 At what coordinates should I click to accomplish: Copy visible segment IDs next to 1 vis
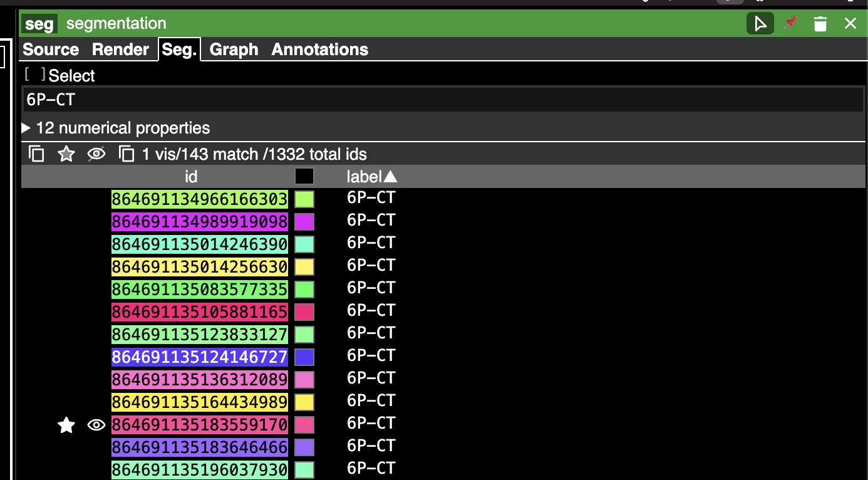(127, 154)
